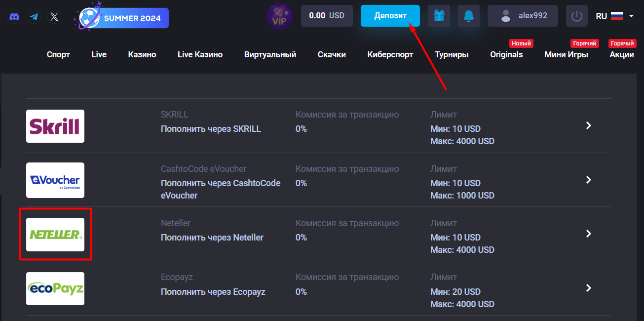Open the Киберспорт menu item
Viewport: 644px width, 321px height.
click(x=390, y=54)
